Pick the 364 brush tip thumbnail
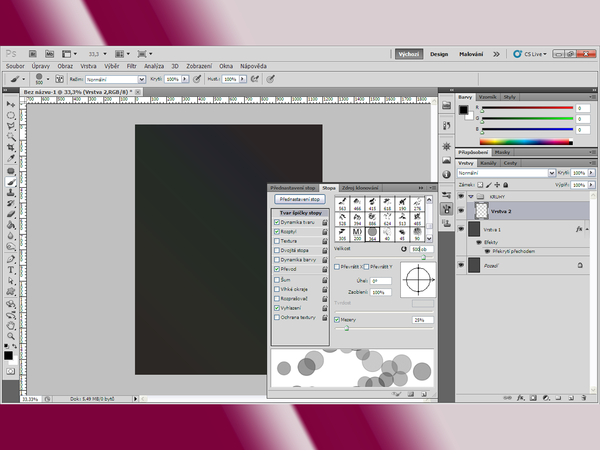 tap(374, 234)
